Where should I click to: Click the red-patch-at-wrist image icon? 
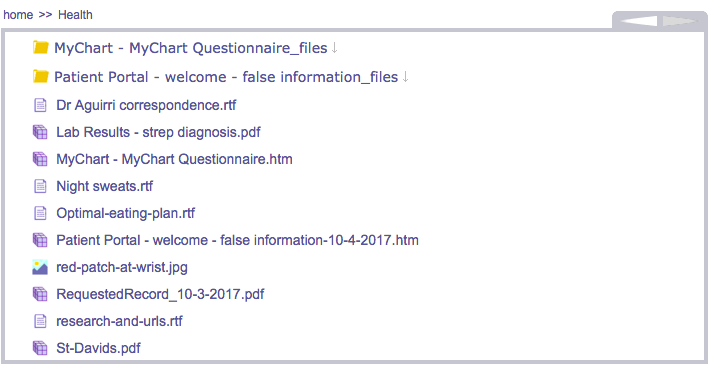click(x=40, y=267)
